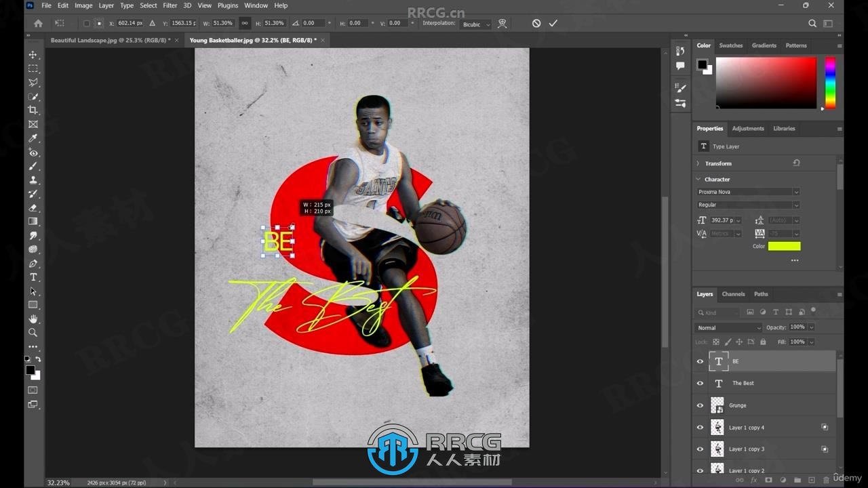Hide The Best text layer
Viewport: 868px width, 488px height.
click(x=701, y=384)
